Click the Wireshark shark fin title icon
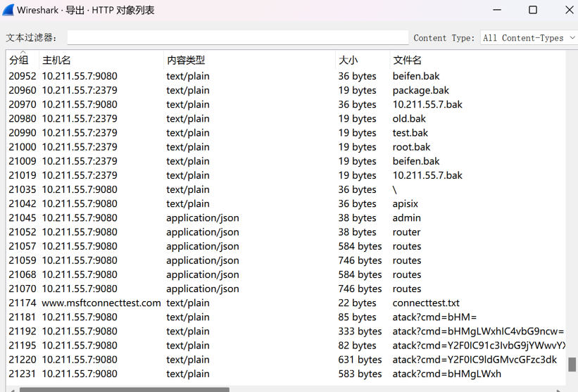The height and width of the screenshot is (392, 578). (x=8, y=10)
